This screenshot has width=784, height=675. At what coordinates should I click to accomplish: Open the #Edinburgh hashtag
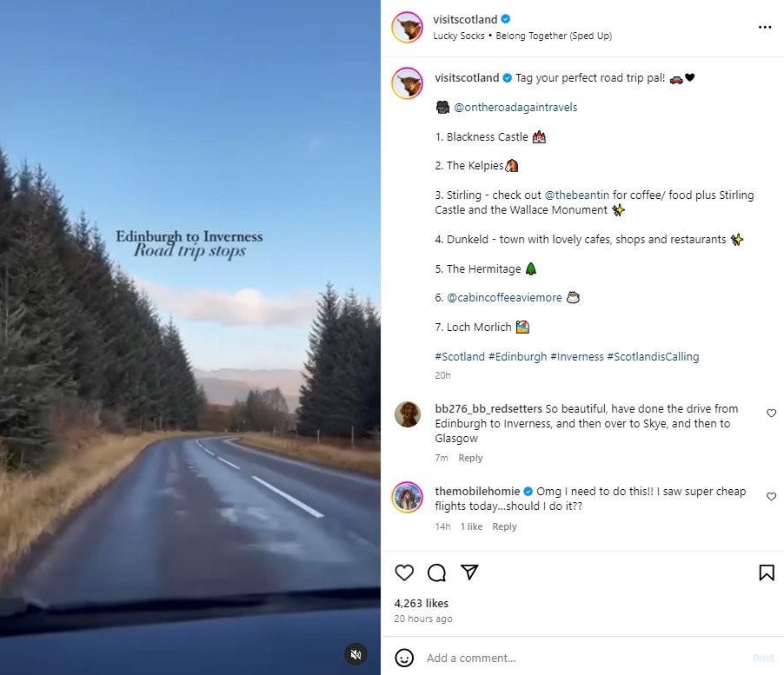(x=517, y=357)
